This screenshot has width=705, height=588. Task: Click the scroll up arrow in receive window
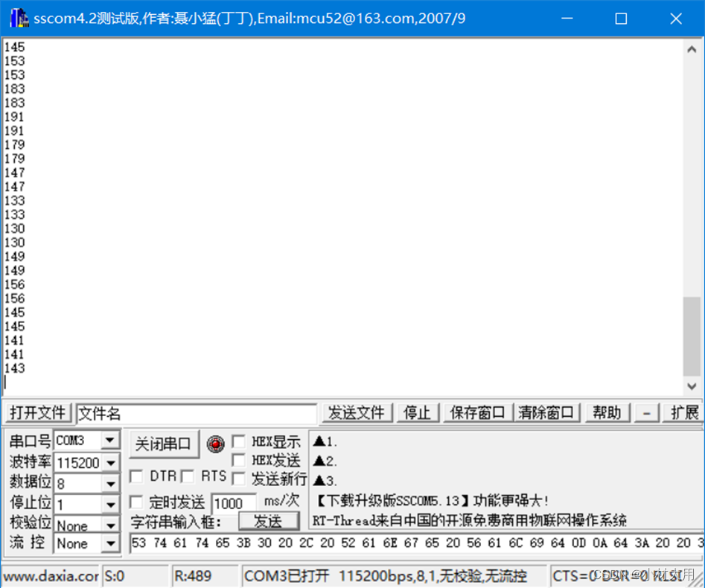tap(692, 49)
